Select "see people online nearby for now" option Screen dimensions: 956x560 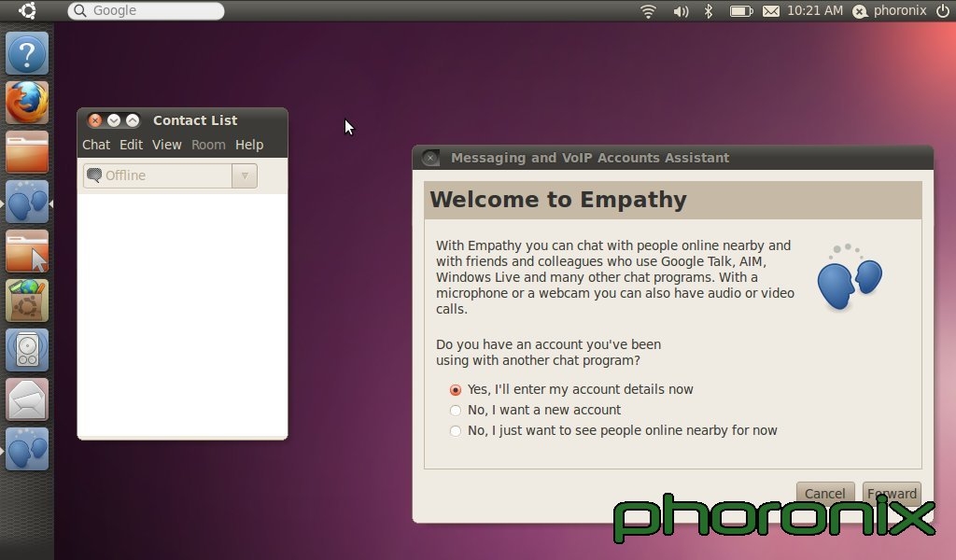[456, 431]
